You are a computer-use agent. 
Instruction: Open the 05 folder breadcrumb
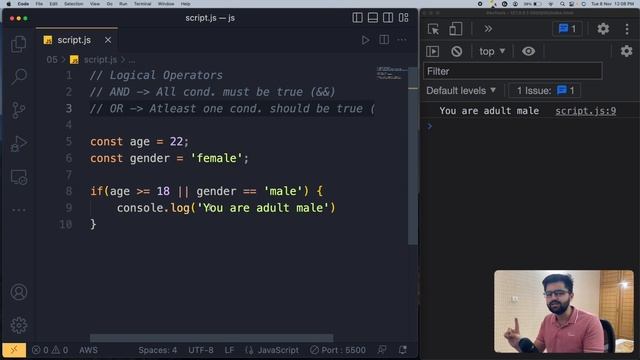coord(52,60)
